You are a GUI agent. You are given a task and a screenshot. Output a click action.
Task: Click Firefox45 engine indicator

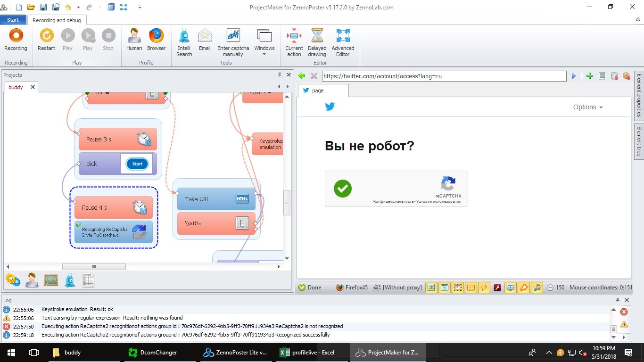click(352, 287)
